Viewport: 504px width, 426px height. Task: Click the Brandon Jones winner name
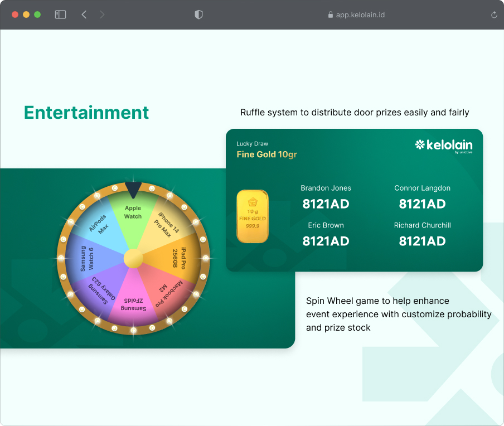click(x=326, y=188)
